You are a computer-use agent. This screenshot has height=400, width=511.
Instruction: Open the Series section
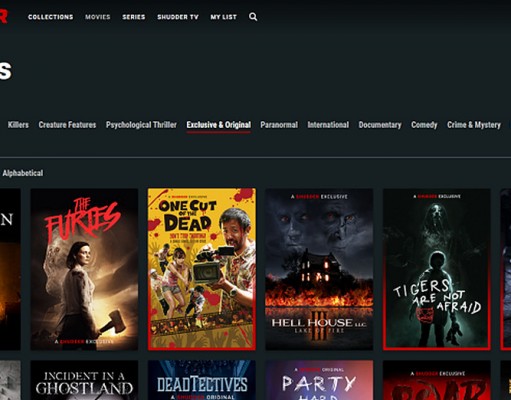[x=134, y=17]
